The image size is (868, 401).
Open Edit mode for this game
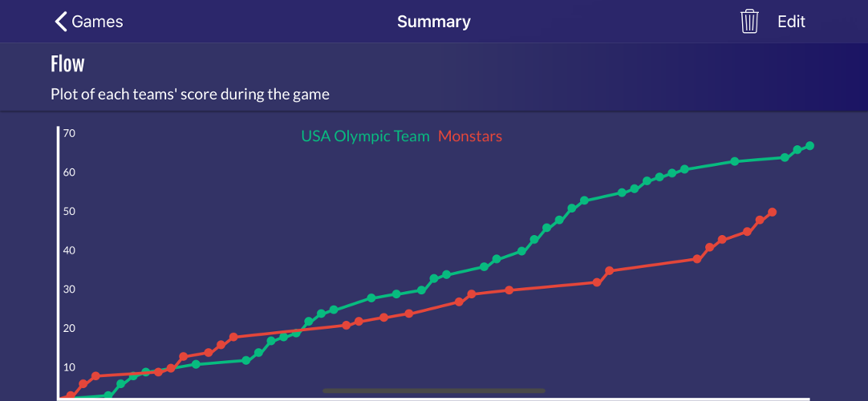pyautogui.click(x=791, y=22)
